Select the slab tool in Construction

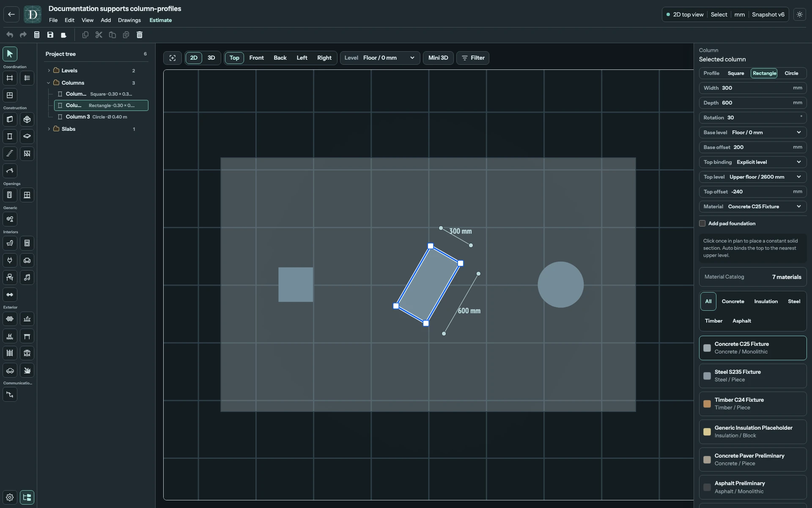[27, 136]
